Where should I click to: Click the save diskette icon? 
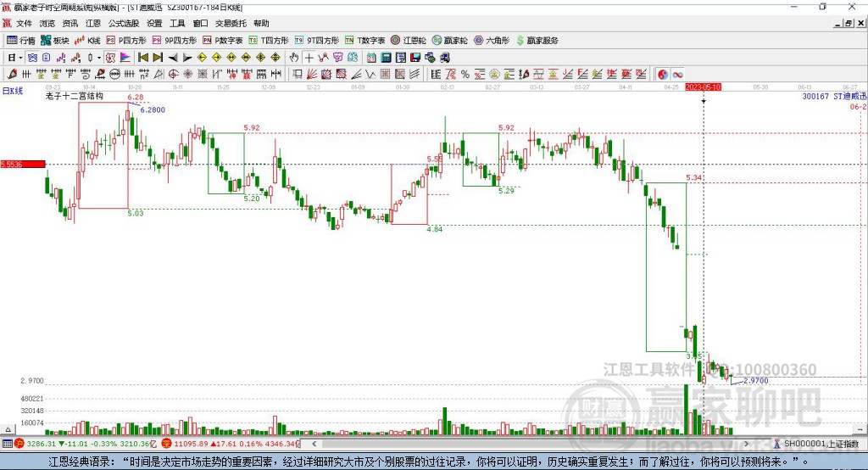[415, 58]
